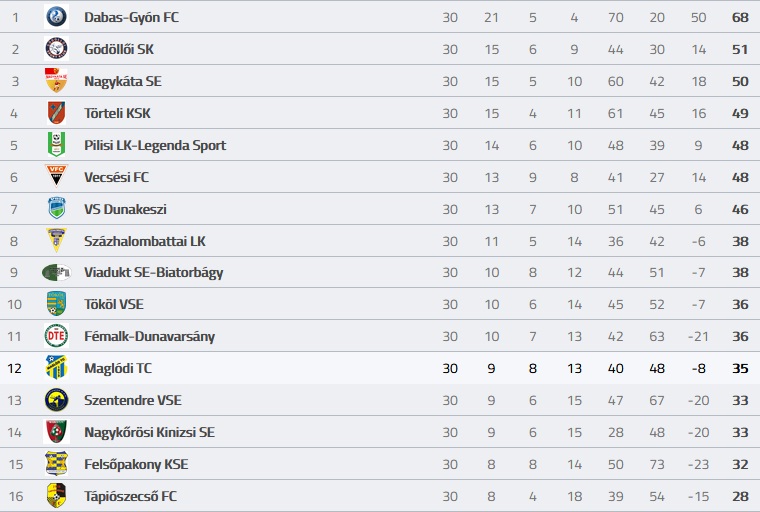760x512 pixels.
Task: Open the Pilisi LK-Legenda Sport team link
Action: pos(155,145)
